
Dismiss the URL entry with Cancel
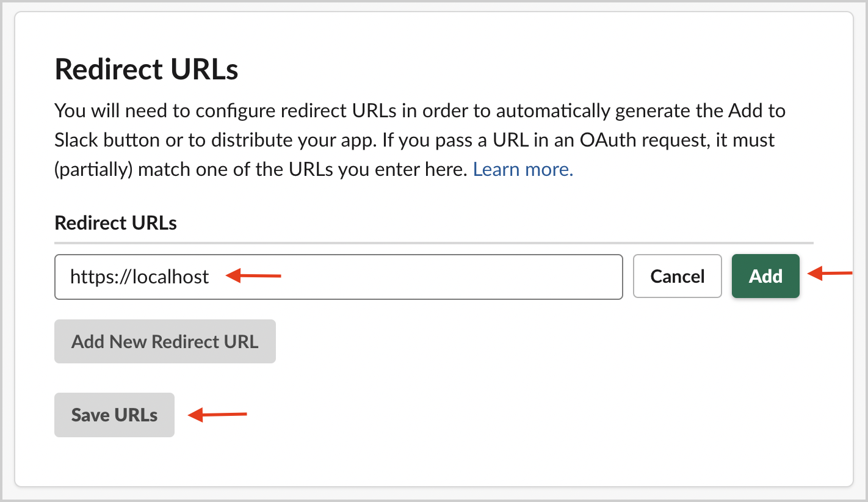pos(677,276)
